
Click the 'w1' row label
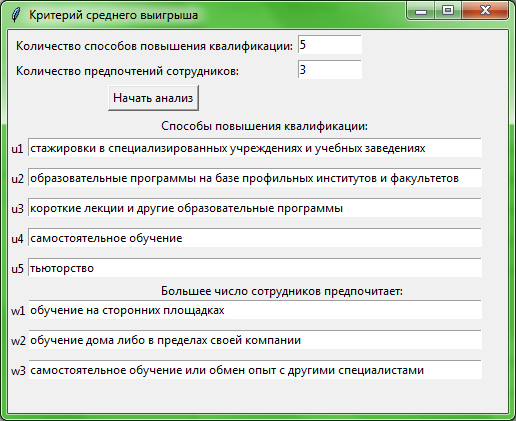tap(18, 311)
